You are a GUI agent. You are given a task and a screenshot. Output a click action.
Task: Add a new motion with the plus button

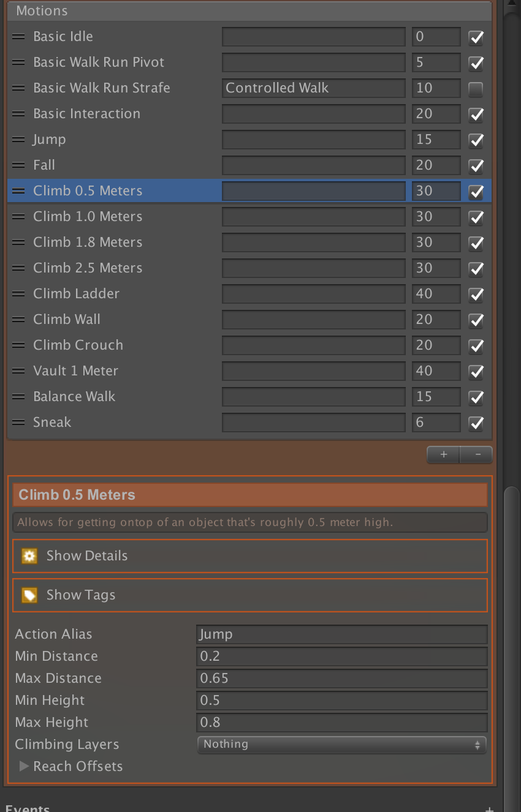443,454
